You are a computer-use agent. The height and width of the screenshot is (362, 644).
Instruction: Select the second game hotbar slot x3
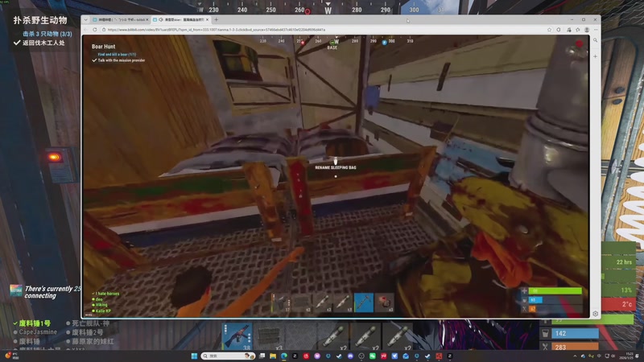(269, 336)
